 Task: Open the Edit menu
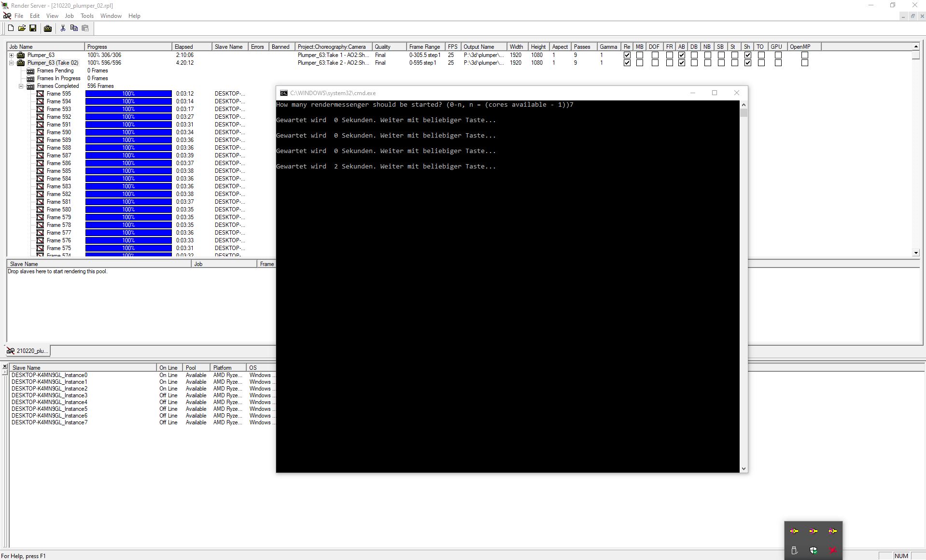[x=35, y=16]
